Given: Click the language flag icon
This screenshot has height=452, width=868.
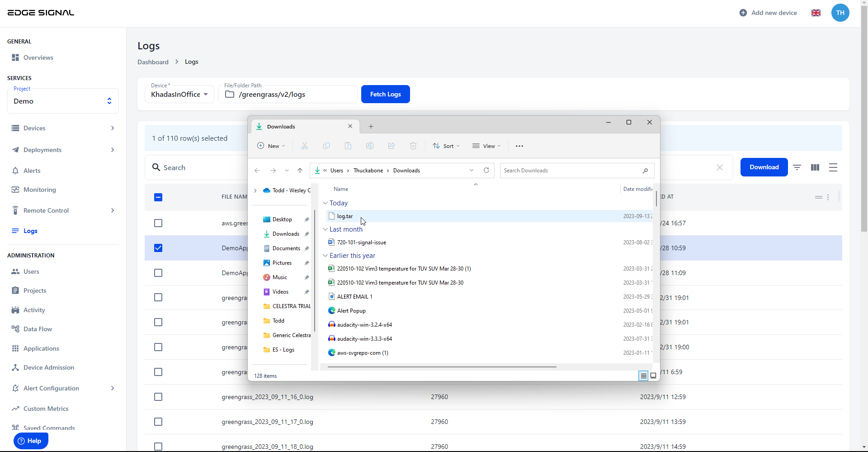Looking at the screenshot, I should click(816, 13).
